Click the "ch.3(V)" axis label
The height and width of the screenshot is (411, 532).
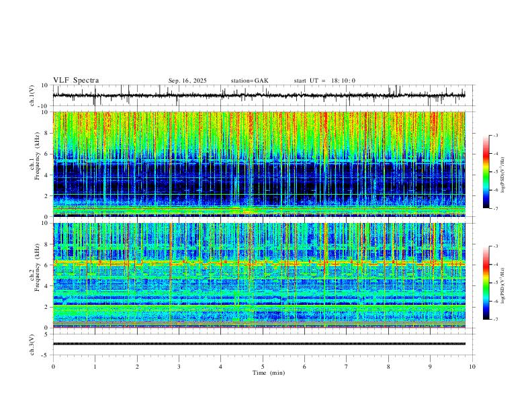tap(32, 345)
